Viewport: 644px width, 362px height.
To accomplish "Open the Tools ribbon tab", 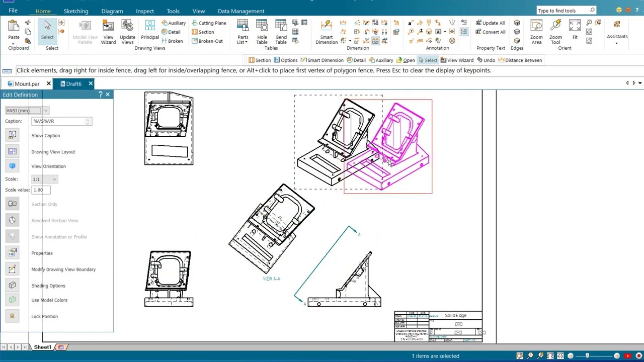I will click(173, 11).
